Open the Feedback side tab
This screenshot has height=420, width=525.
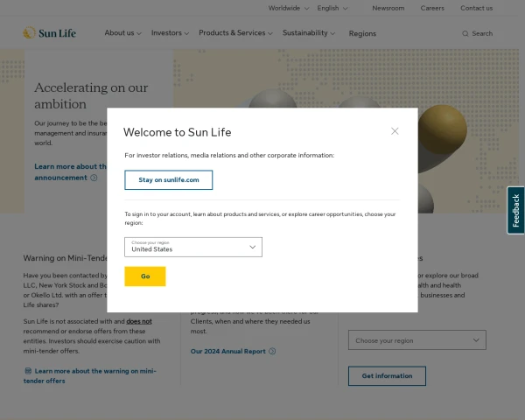pos(515,210)
